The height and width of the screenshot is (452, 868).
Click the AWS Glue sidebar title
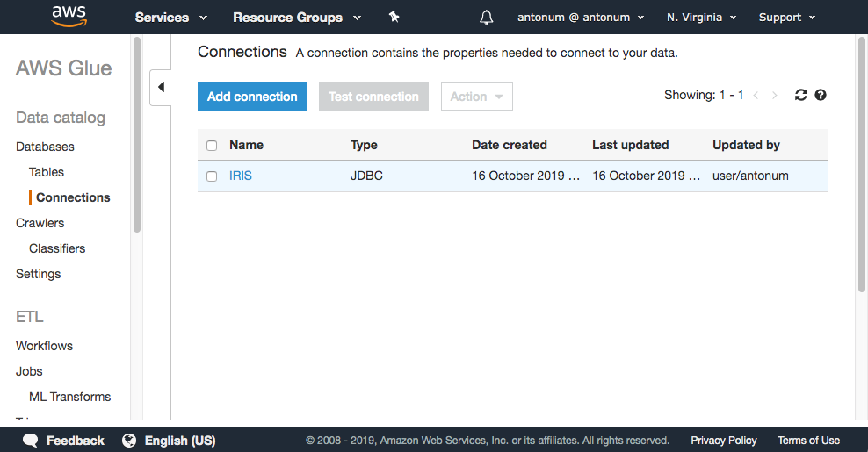(63, 68)
